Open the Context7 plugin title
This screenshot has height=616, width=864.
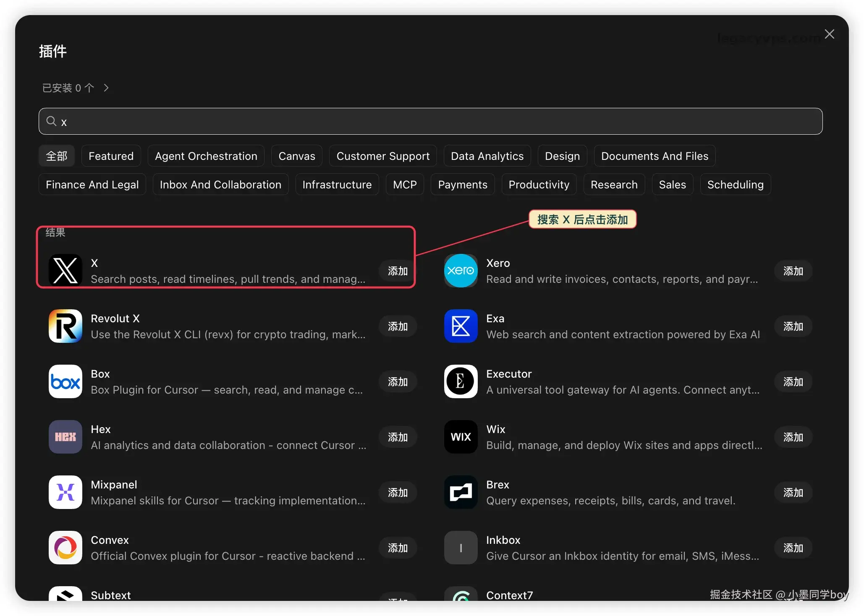tap(509, 595)
